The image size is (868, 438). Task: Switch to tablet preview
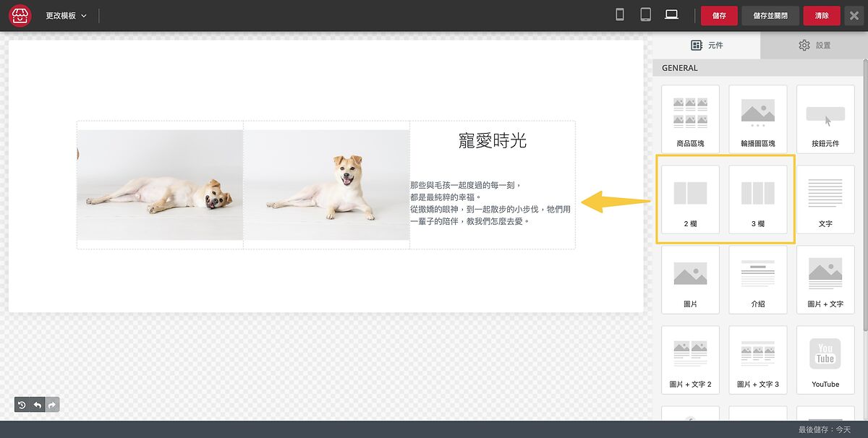pyautogui.click(x=646, y=14)
